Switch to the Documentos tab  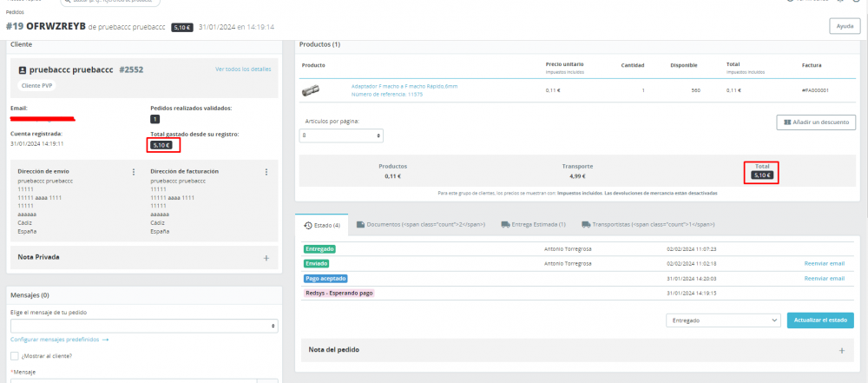(x=421, y=224)
